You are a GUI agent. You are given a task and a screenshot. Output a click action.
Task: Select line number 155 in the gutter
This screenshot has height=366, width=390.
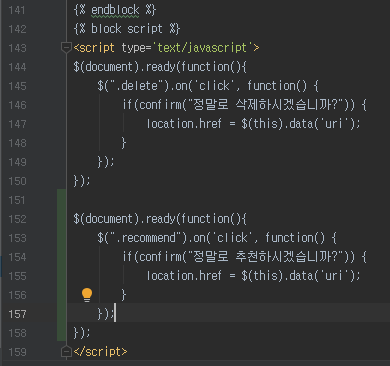point(17,276)
